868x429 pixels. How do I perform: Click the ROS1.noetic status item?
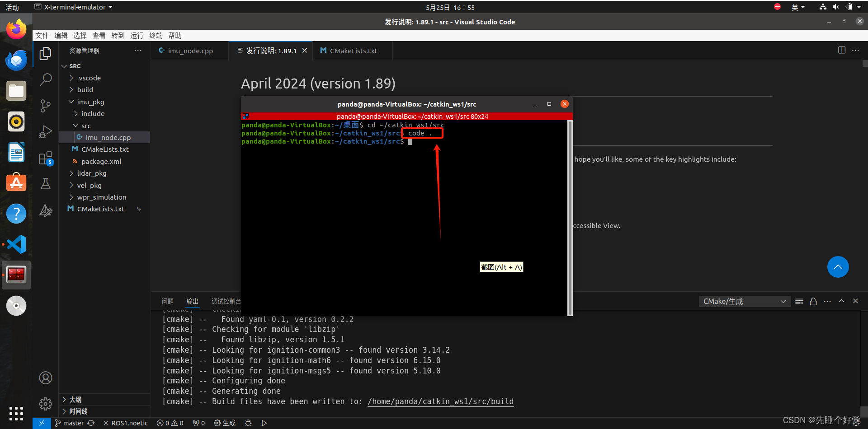pos(126,423)
